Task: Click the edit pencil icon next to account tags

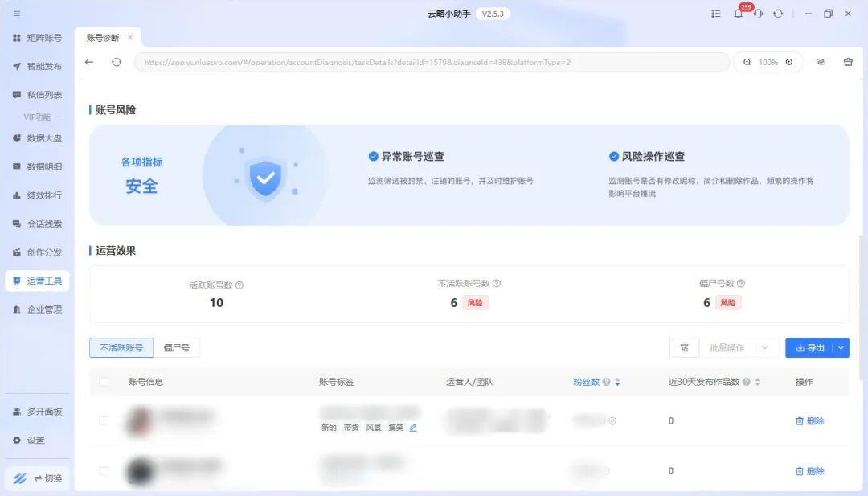Action: pos(413,428)
